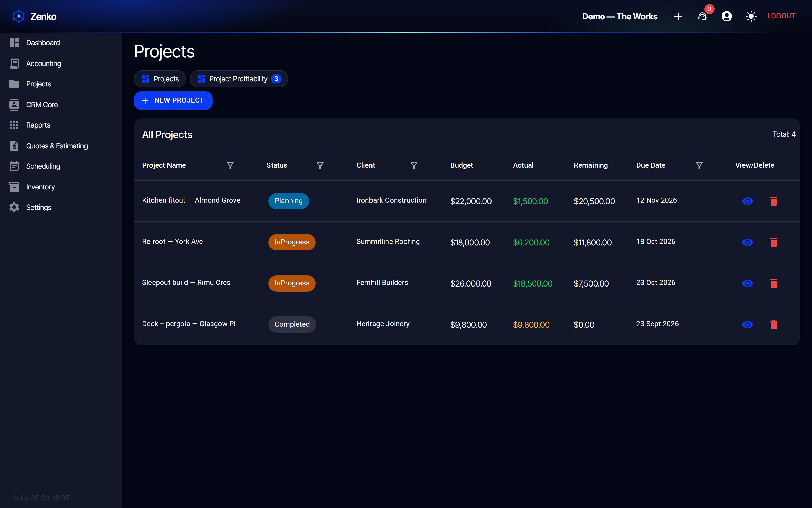Click the Budget column header
Screen dimensions: 812x508
click(461, 165)
